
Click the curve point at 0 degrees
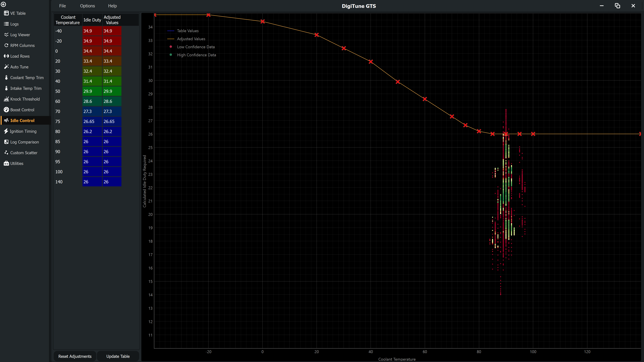(x=262, y=21)
